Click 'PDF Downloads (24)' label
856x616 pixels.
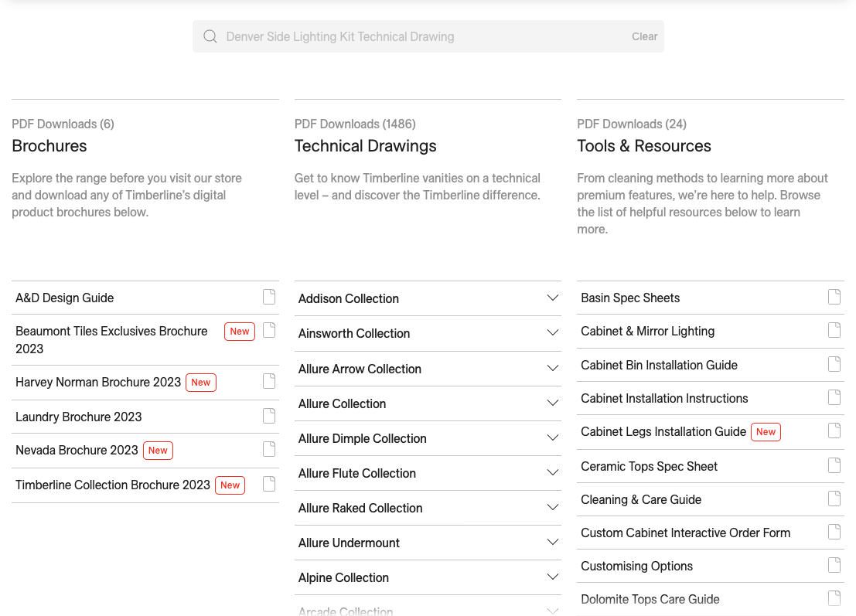[x=632, y=124]
